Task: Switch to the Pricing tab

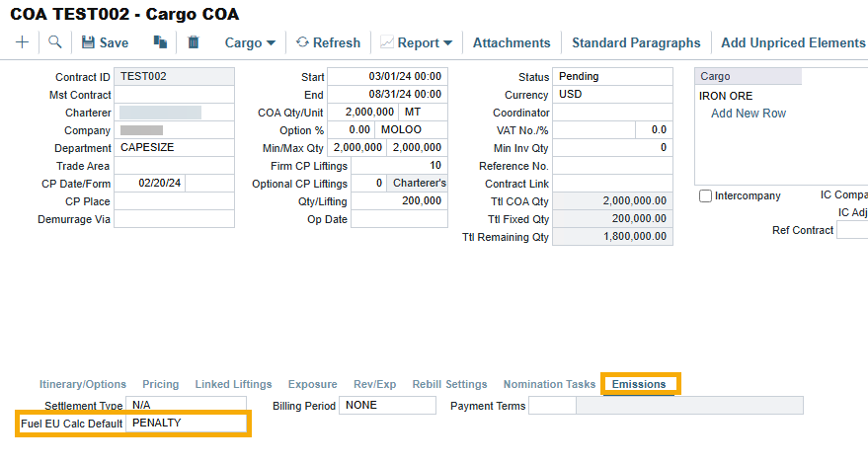Action: [161, 384]
